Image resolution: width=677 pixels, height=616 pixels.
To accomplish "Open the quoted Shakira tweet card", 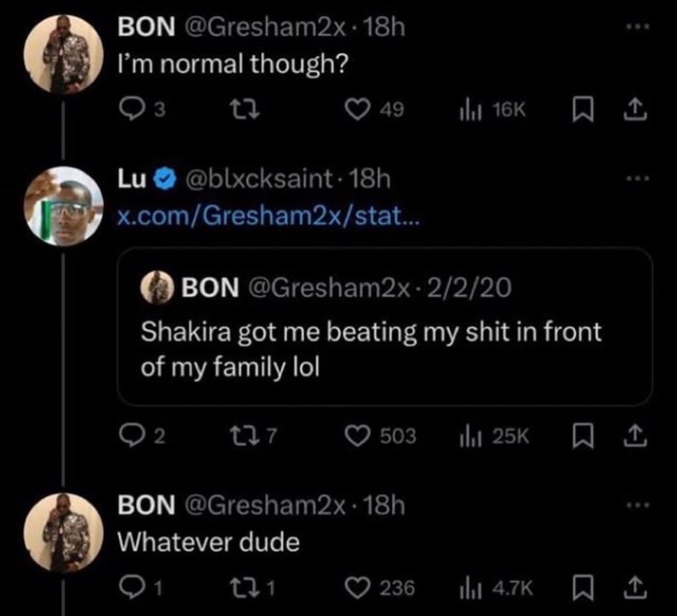I will click(384, 327).
